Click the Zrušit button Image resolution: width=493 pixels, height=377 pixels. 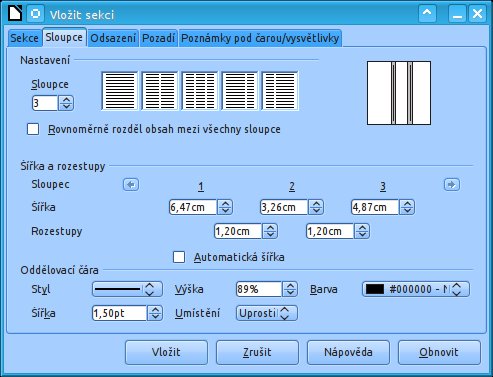(x=257, y=352)
